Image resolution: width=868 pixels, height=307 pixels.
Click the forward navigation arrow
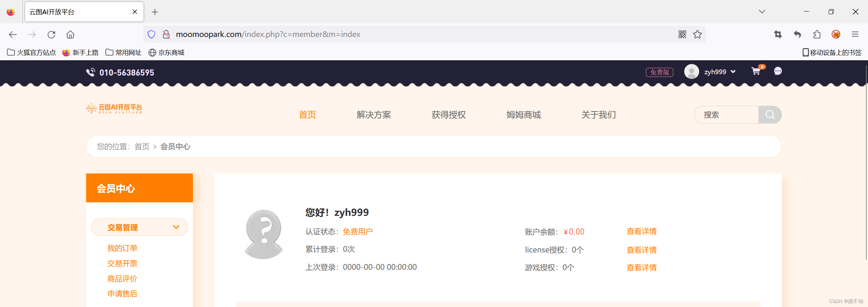pyautogui.click(x=32, y=34)
